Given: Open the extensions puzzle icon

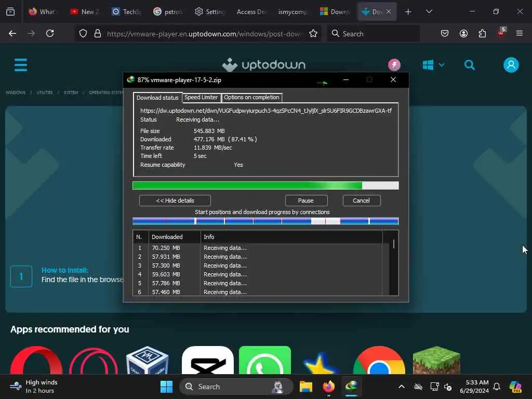Looking at the screenshot, I should tap(482, 33).
